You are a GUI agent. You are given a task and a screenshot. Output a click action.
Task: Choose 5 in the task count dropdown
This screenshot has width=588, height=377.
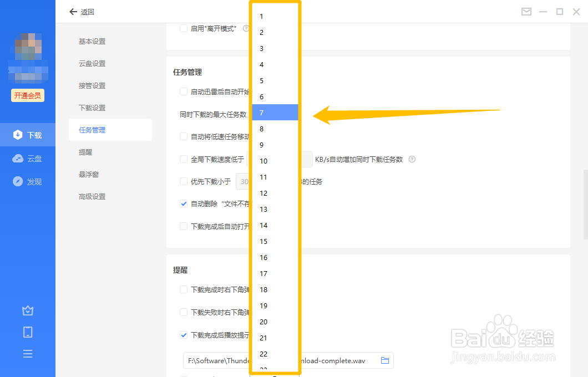click(x=275, y=81)
